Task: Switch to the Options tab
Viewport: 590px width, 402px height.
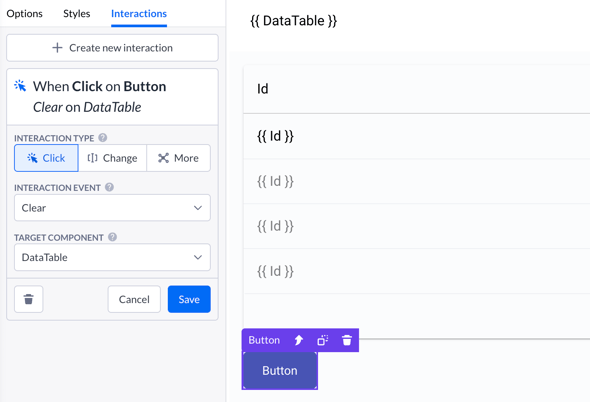Action: (x=24, y=14)
